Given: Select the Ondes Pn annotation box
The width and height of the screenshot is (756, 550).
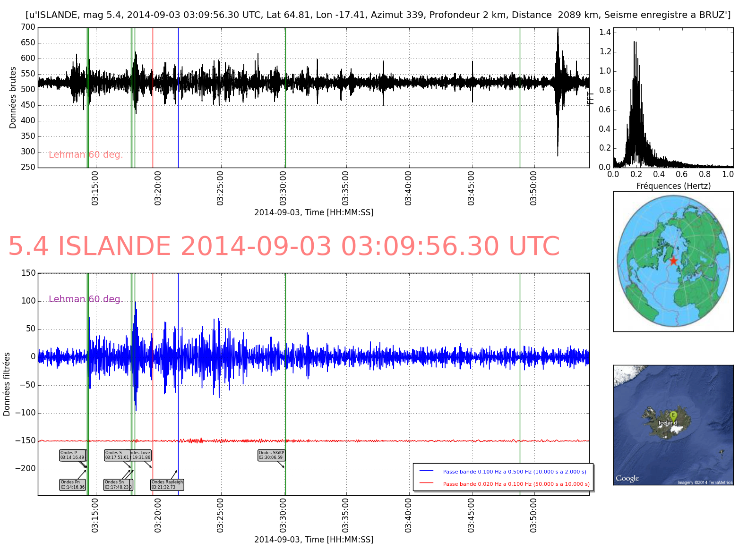Looking at the screenshot, I should pyautogui.click(x=72, y=485).
